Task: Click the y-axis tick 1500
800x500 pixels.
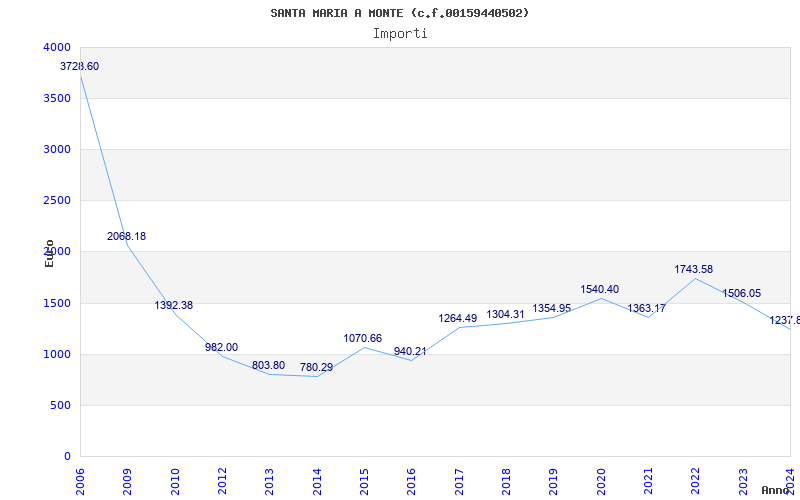Action: click(58, 304)
